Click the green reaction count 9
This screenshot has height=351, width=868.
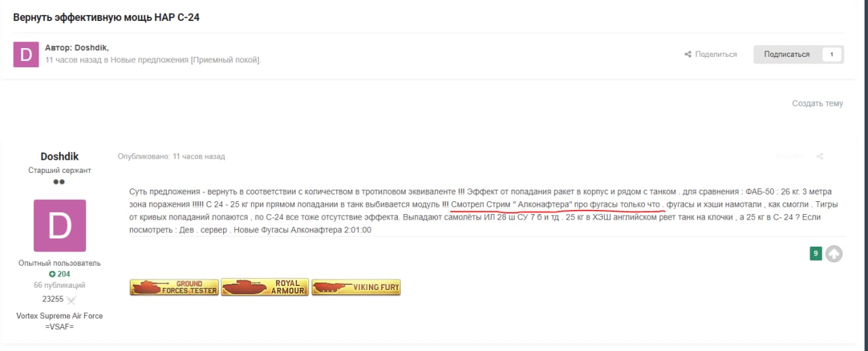click(x=816, y=253)
